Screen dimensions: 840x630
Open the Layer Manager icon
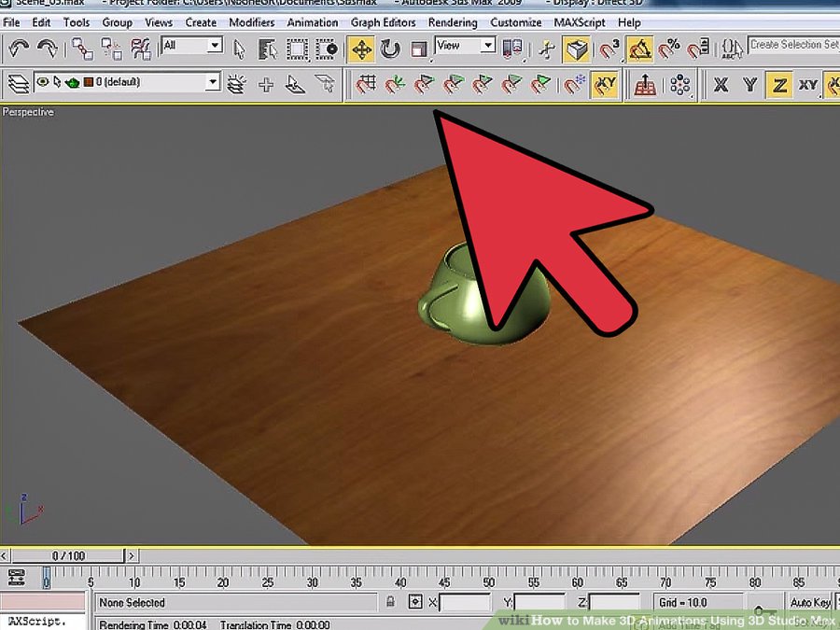pos(18,85)
